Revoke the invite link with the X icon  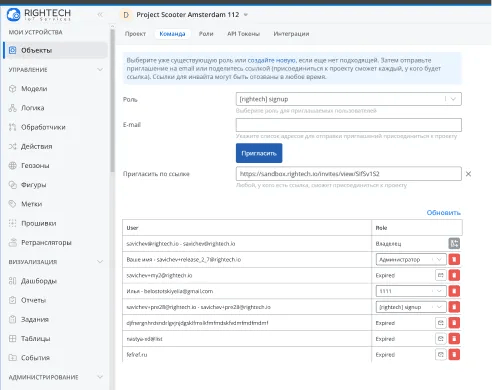[x=468, y=174]
